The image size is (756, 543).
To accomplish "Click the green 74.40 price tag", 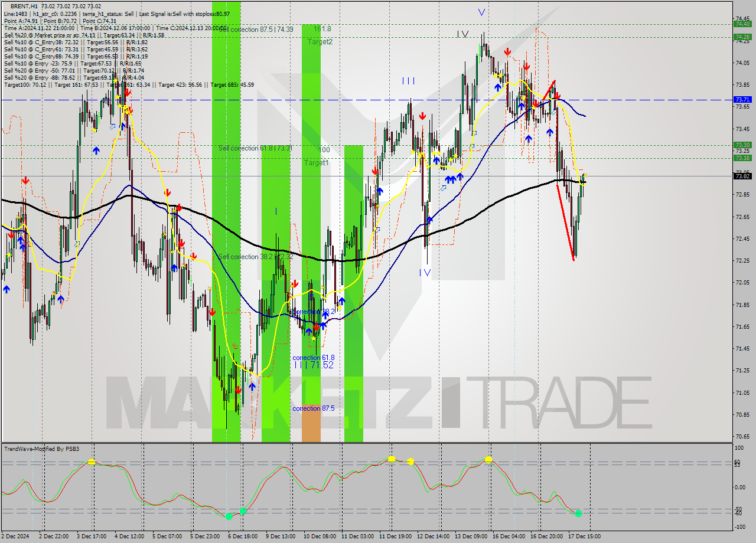I will [742, 24].
